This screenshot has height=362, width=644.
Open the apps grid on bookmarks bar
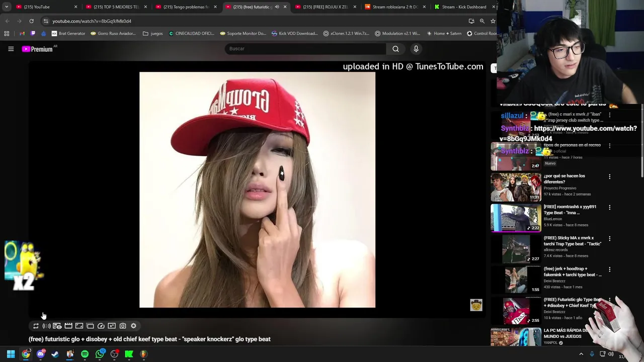pos(7,34)
